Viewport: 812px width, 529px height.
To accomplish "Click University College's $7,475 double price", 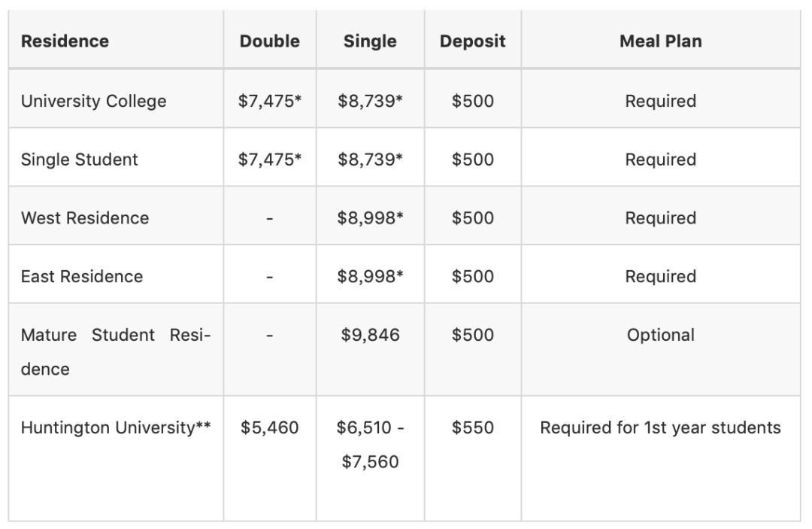I will coord(269,101).
